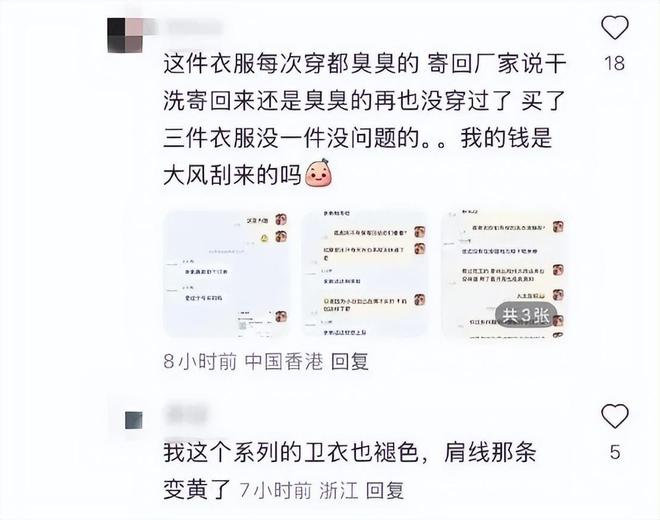
Task: Tap the 18 like count
Action: [x=615, y=63]
